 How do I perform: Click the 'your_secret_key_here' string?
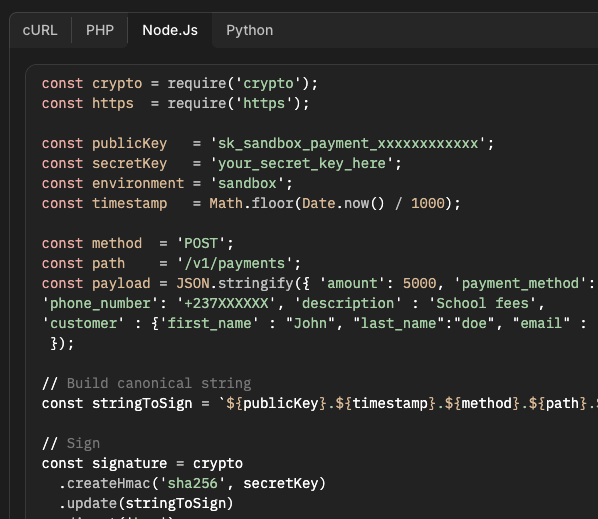pyautogui.click(x=302, y=163)
